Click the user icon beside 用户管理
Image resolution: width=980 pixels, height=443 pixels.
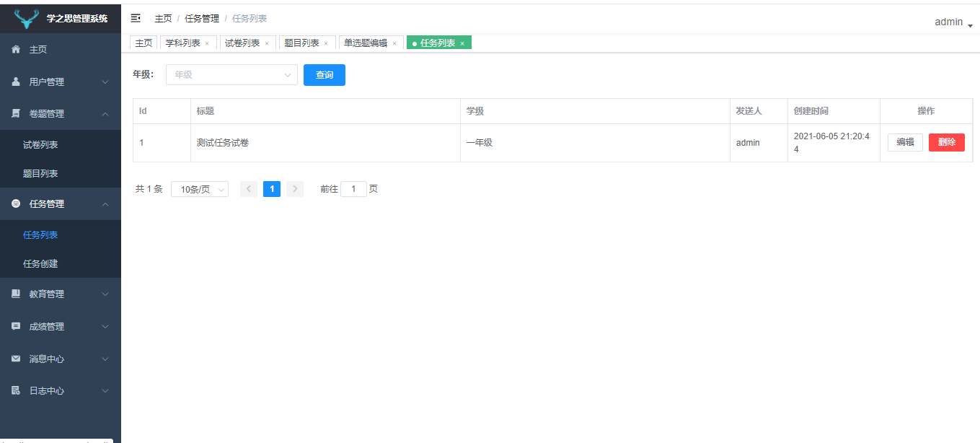point(16,82)
